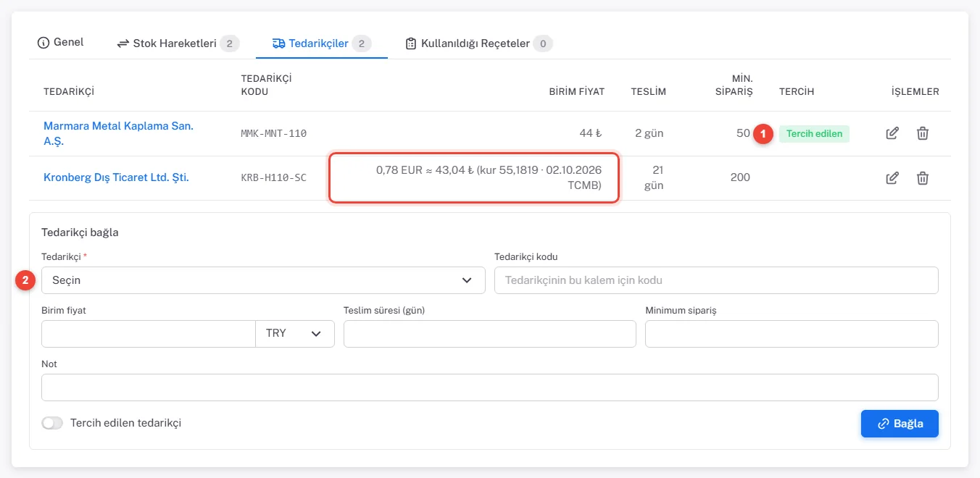The width and height of the screenshot is (980, 478).
Task: Click the Bağla button
Action: click(x=900, y=424)
